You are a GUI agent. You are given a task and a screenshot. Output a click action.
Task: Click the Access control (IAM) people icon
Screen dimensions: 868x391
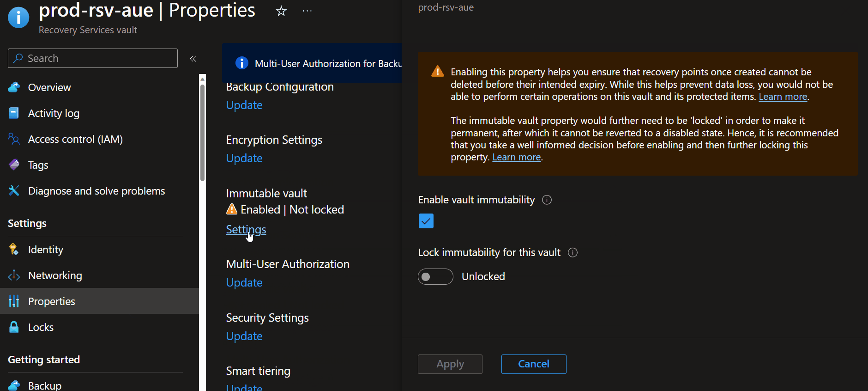tap(14, 139)
